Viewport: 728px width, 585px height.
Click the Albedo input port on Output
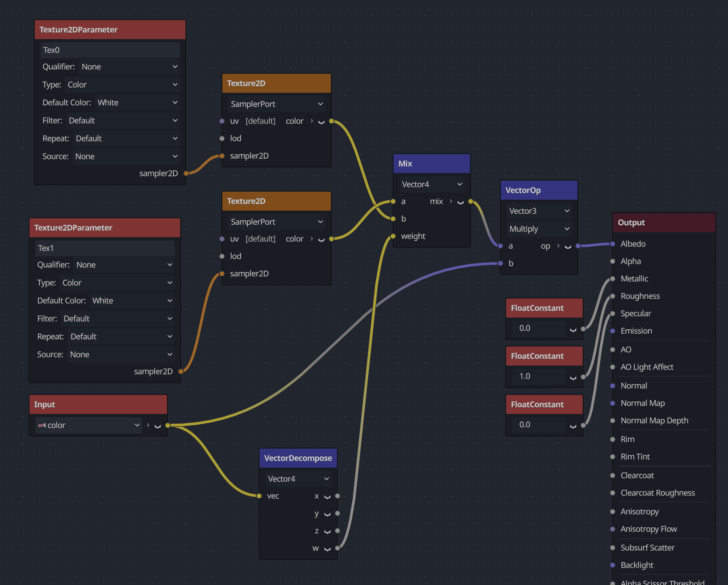tap(613, 244)
